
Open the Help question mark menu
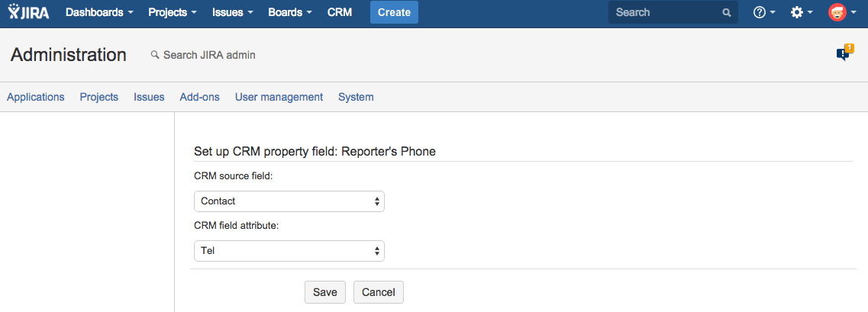point(763,12)
